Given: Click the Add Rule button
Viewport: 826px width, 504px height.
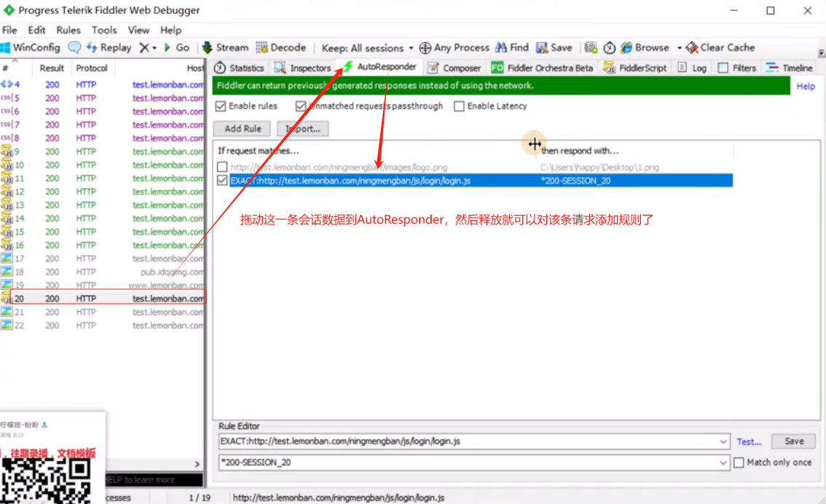Looking at the screenshot, I should (x=243, y=128).
